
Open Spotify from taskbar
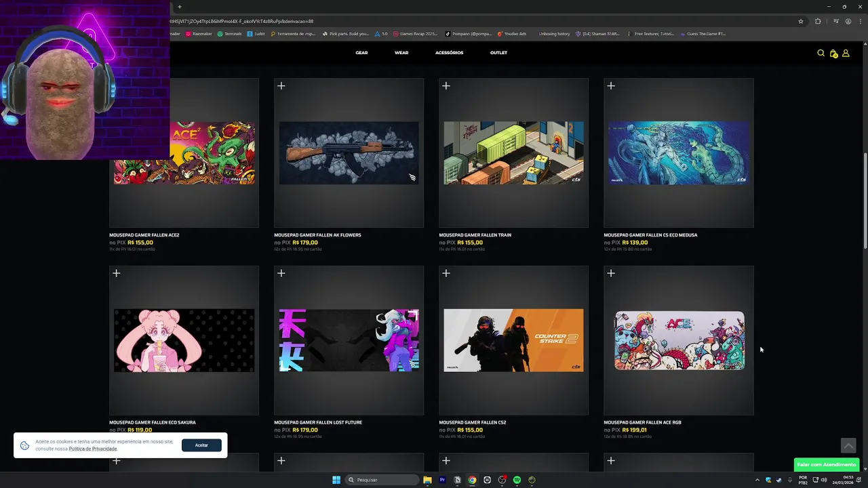[x=517, y=480]
